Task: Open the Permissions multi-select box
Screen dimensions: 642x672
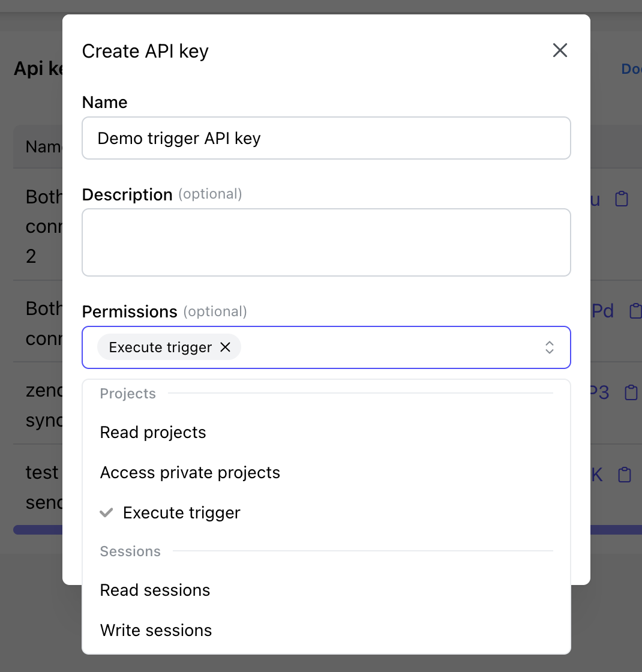Action: [384, 347]
